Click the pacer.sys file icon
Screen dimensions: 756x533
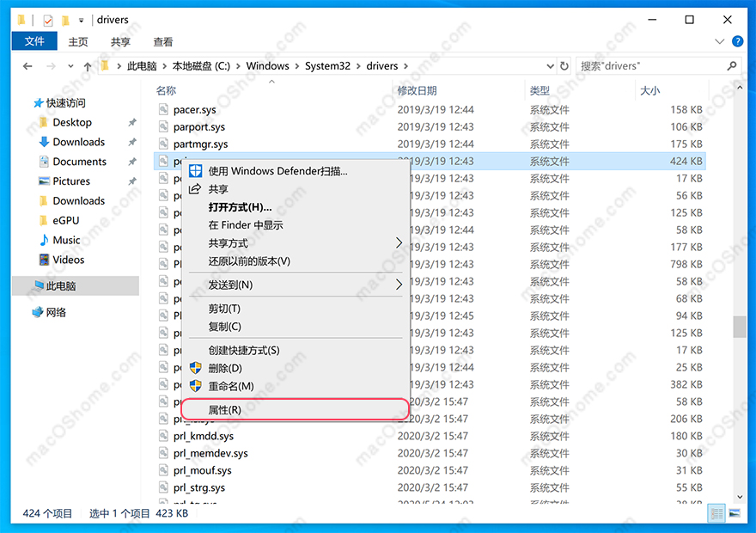click(165, 109)
